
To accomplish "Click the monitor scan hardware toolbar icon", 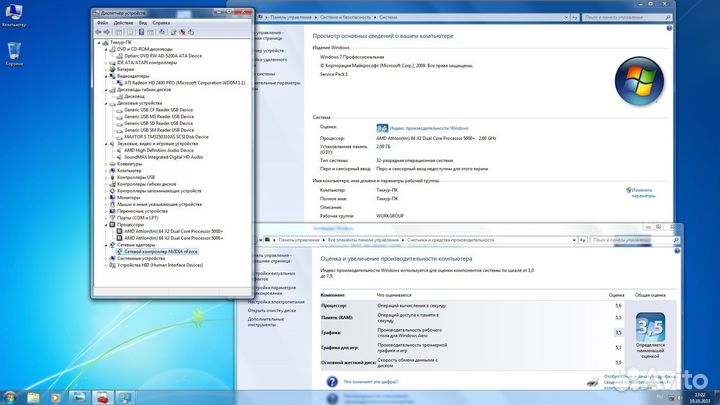I will (191, 32).
